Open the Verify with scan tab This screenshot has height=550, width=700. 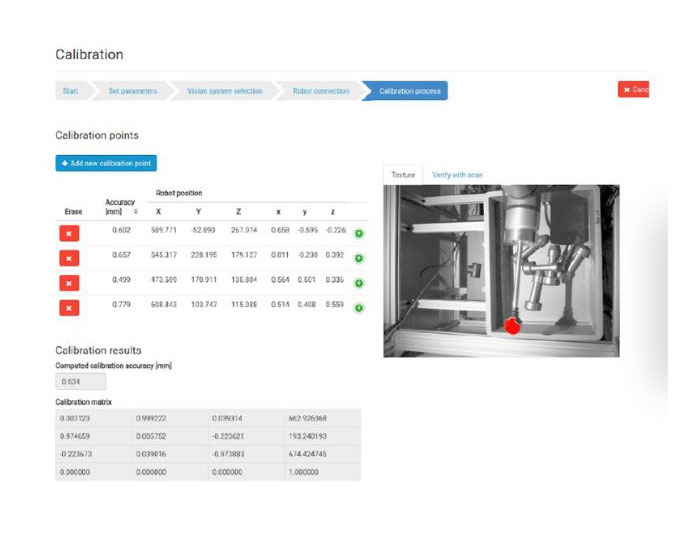tap(457, 175)
